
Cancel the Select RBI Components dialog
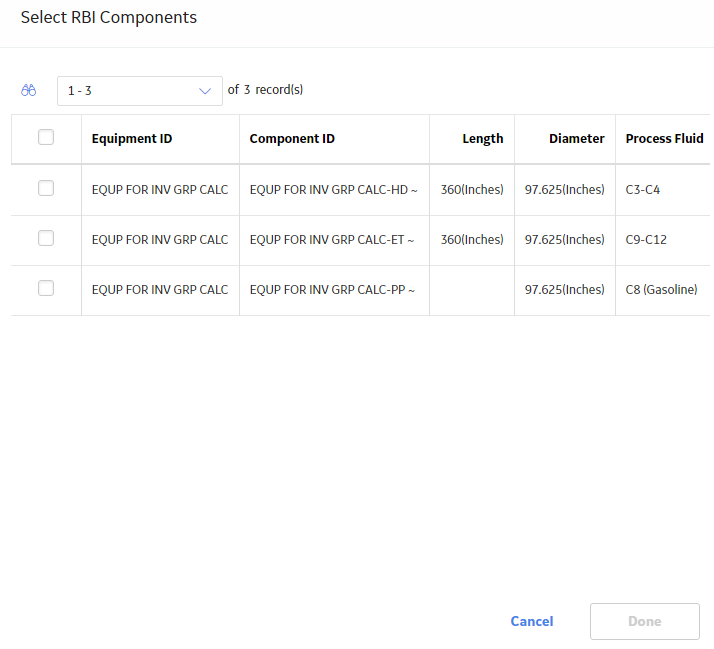tap(532, 621)
